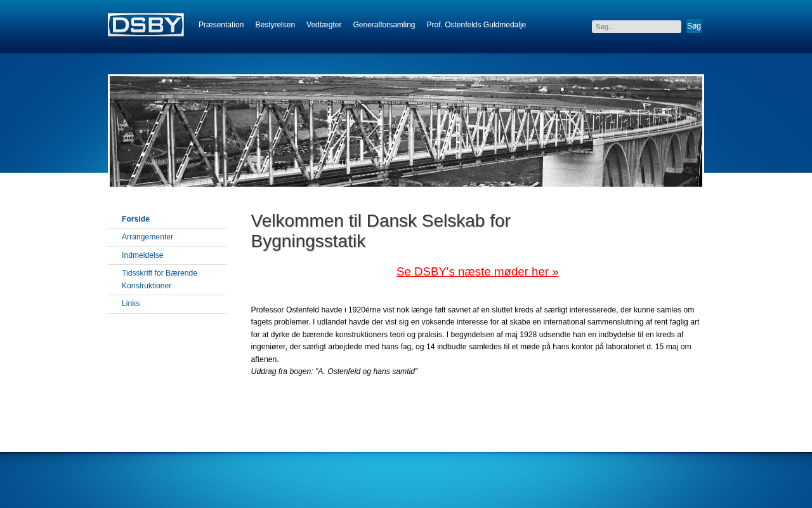Image resolution: width=812 pixels, height=508 pixels.
Task: Click the italic 'Uddrag fra bogen' citation
Action: tap(334, 371)
